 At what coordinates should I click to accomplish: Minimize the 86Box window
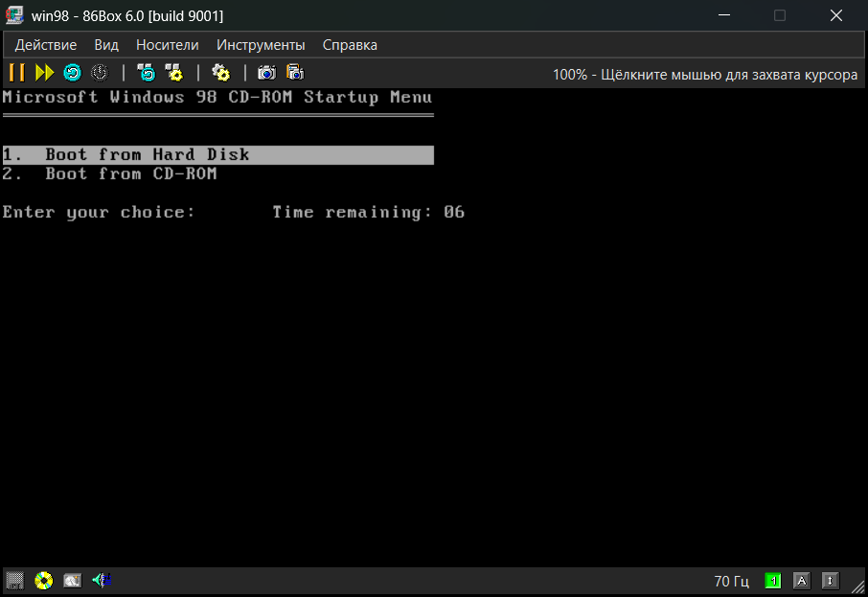coord(724,15)
